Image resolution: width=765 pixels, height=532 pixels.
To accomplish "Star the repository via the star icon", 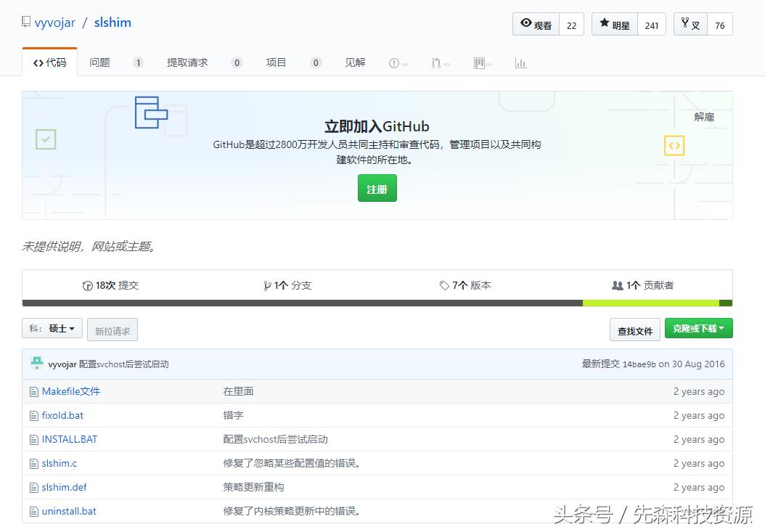I will 605,24.
